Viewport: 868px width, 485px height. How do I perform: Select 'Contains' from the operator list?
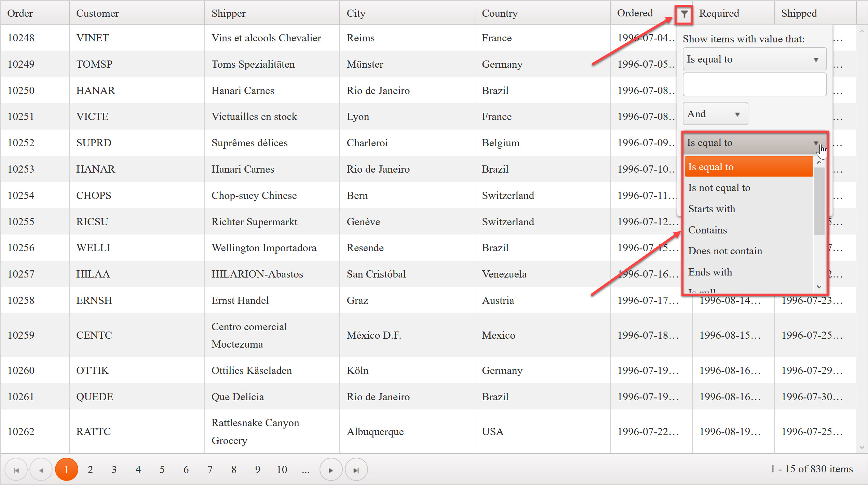[707, 230]
